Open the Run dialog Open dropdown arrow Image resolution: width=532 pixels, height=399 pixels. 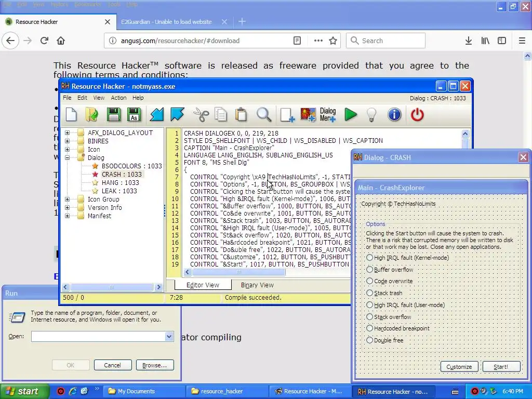click(169, 336)
